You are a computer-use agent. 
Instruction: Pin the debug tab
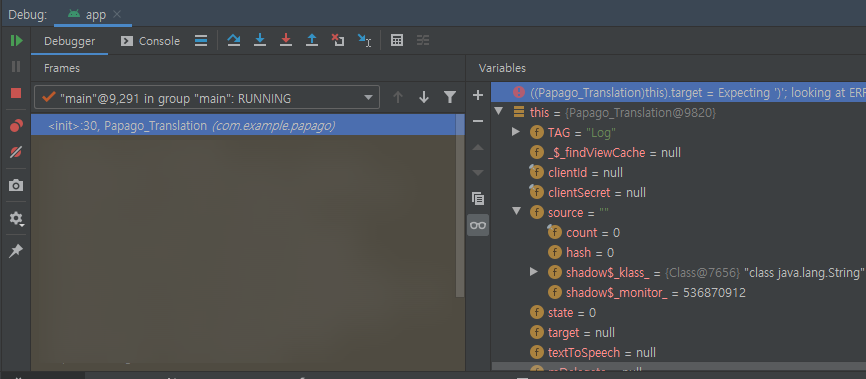(x=16, y=251)
